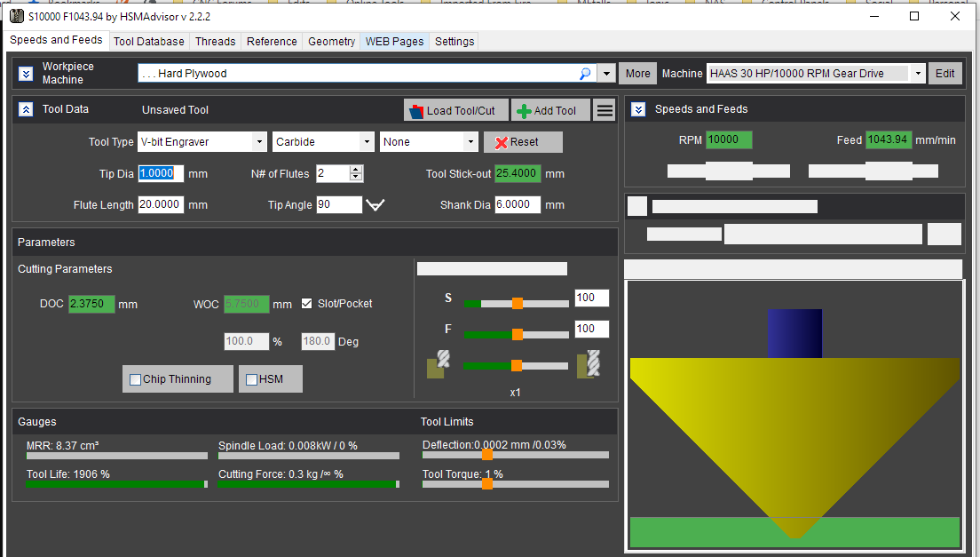Enable the Chip Thinning checkbox
This screenshot has height=557, width=980.
point(136,379)
